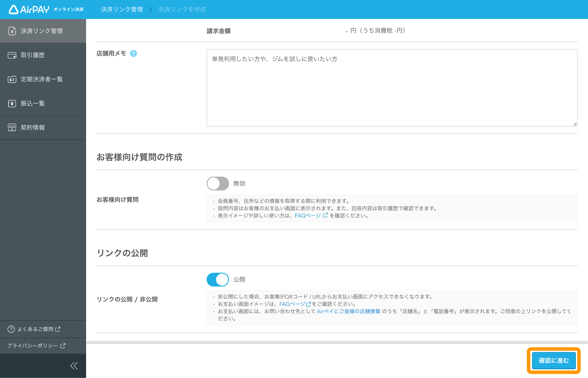Collapse the sidebar with the double chevron
588x378 pixels.
[74, 366]
